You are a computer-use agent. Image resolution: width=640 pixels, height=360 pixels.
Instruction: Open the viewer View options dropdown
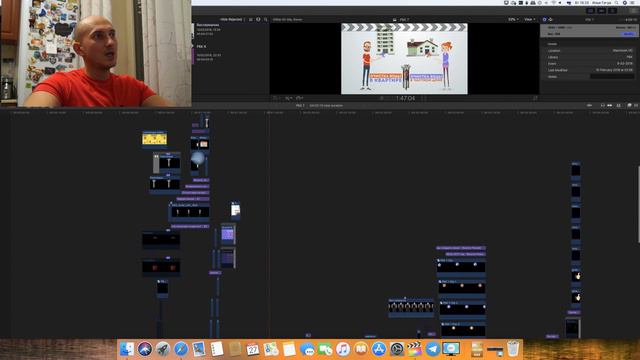(529, 19)
